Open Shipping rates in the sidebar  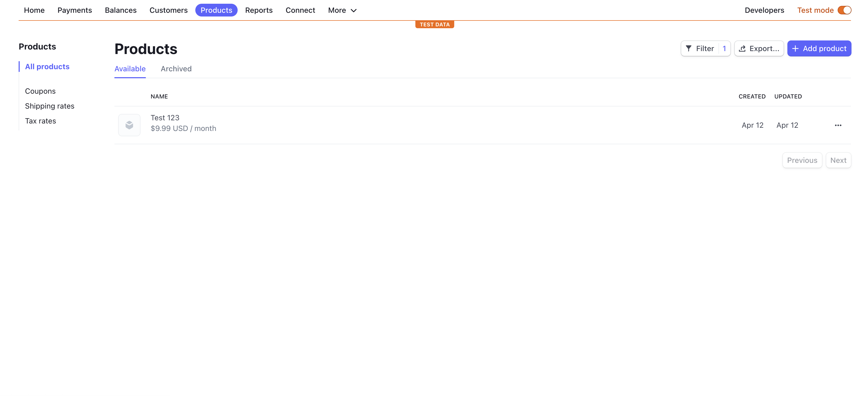click(49, 106)
